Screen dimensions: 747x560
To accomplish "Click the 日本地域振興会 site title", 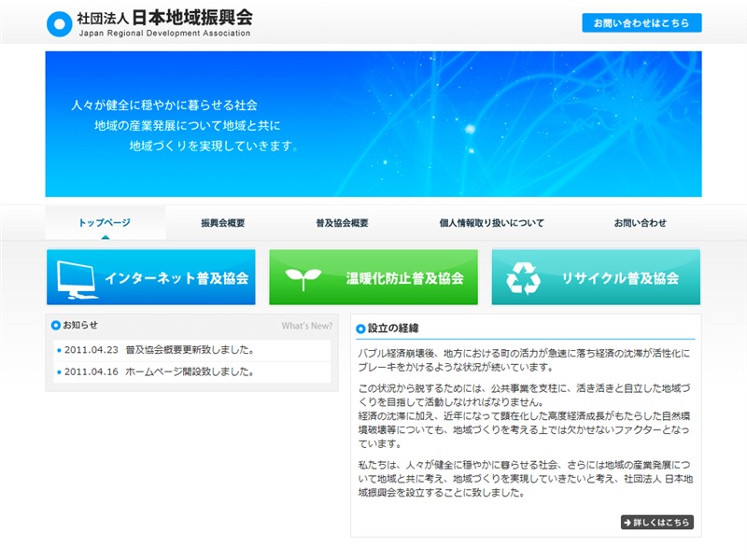I will pyautogui.click(x=192, y=18).
